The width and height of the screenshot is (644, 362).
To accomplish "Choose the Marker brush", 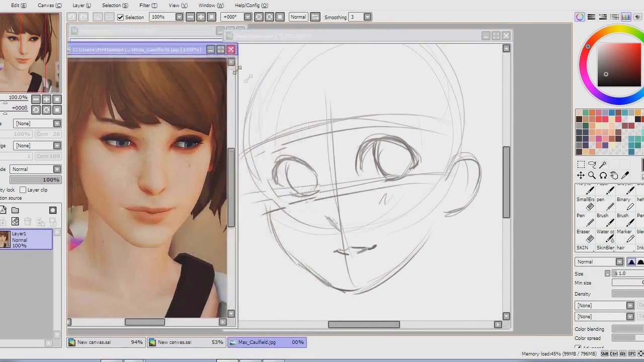I will (624, 235).
